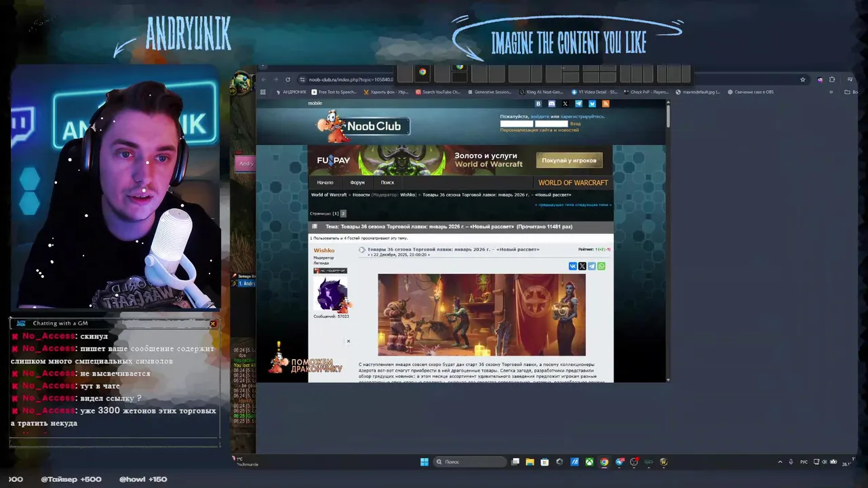
Task: Open the VK icon in the site header
Action: [538, 104]
